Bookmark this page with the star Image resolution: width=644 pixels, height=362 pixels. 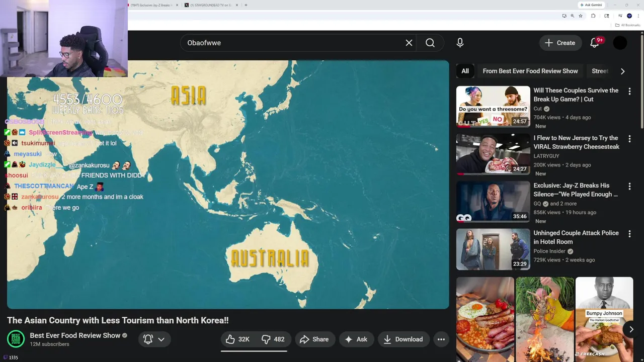click(581, 16)
